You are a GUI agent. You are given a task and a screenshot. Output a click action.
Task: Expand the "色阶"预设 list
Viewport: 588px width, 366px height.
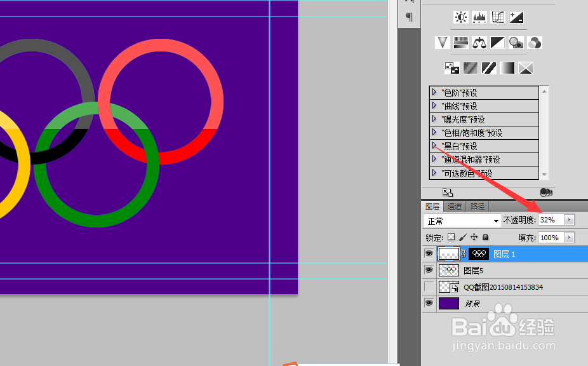[x=434, y=92]
